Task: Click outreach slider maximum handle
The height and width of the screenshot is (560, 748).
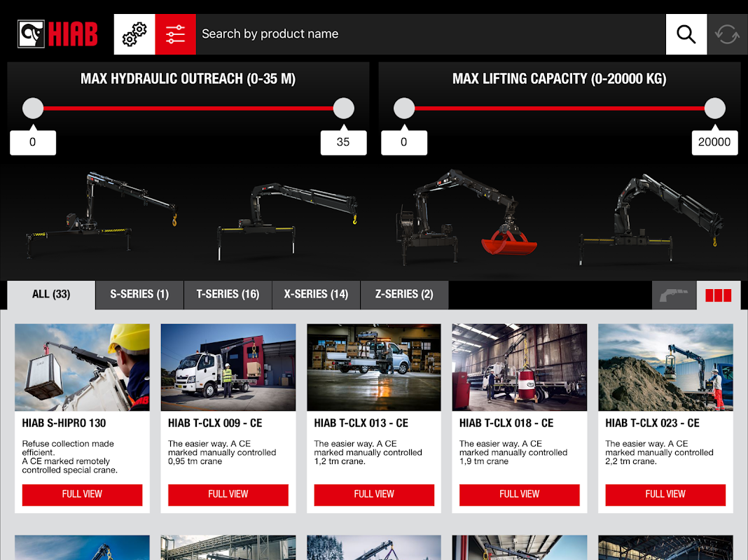Action: click(x=343, y=108)
